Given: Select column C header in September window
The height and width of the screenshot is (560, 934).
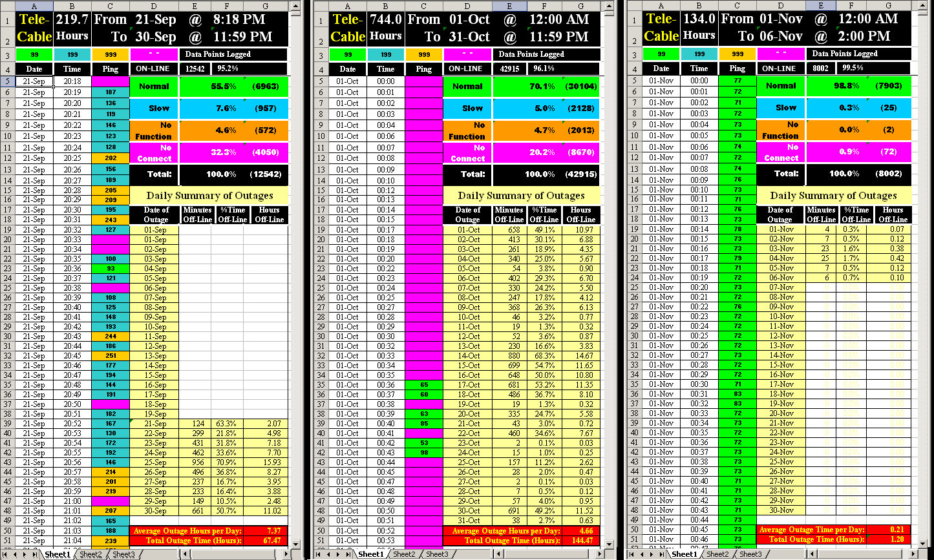Looking at the screenshot, I should (x=111, y=5).
